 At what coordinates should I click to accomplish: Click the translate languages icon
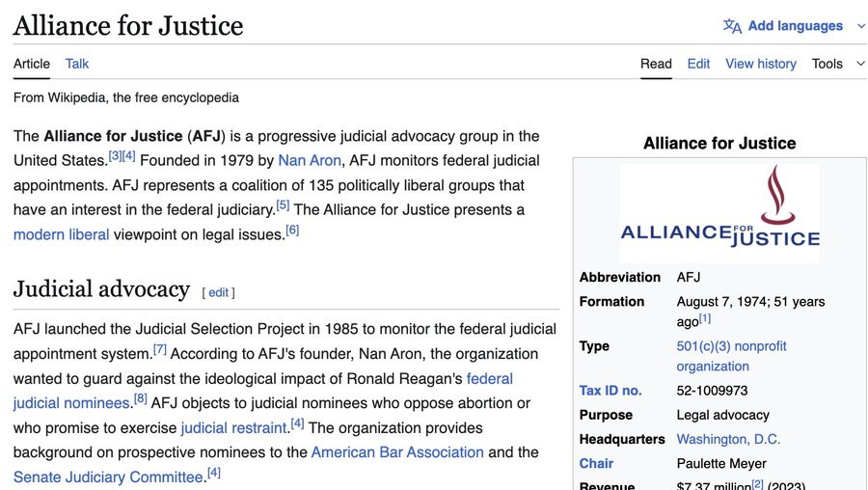[732, 26]
